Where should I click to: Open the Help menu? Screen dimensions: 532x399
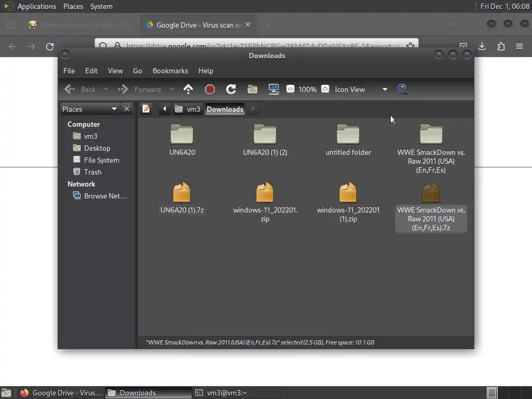tap(206, 71)
